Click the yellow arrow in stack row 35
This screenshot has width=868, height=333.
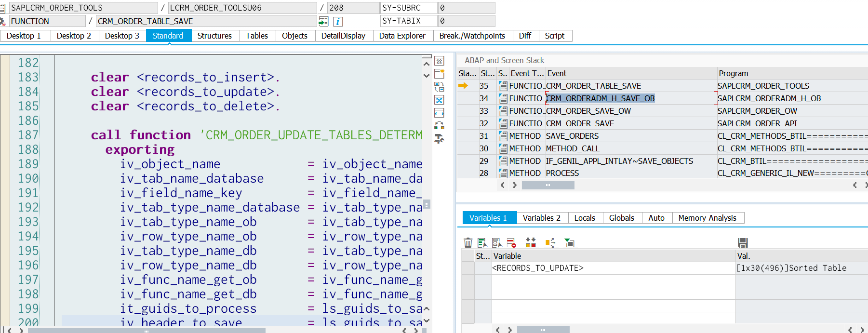tap(463, 86)
